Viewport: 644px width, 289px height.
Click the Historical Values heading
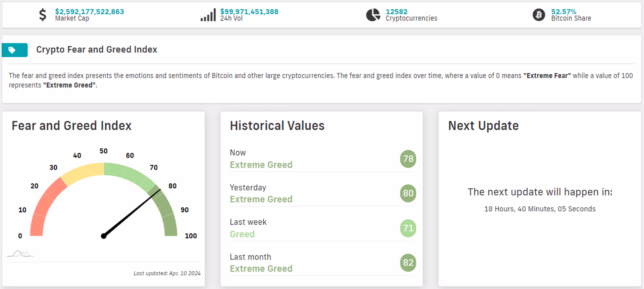tap(277, 126)
